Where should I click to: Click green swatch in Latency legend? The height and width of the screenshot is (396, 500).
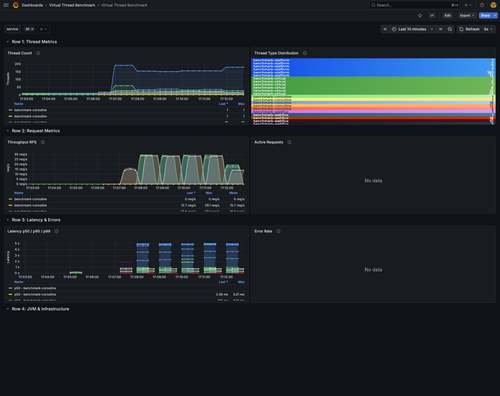pyautogui.click(x=10, y=288)
